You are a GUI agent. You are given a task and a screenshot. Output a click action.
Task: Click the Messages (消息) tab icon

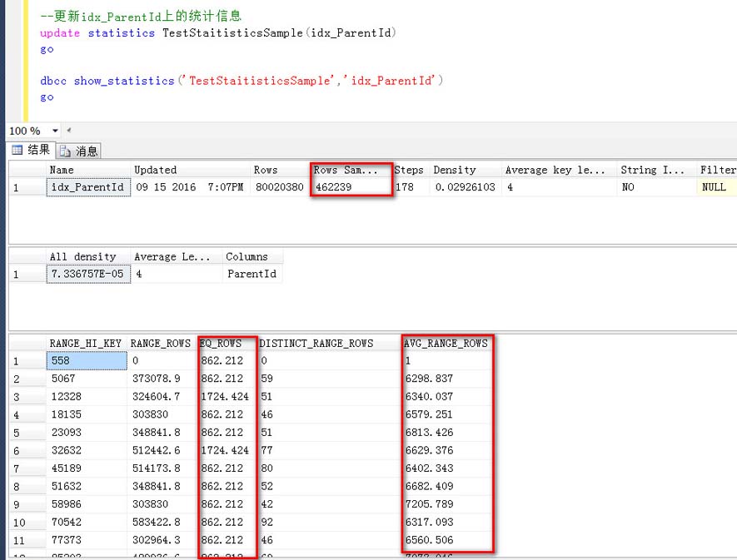(65, 151)
